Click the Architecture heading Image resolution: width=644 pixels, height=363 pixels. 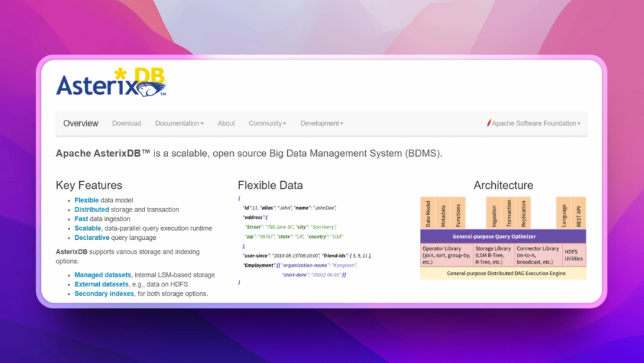pyautogui.click(x=503, y=186)
